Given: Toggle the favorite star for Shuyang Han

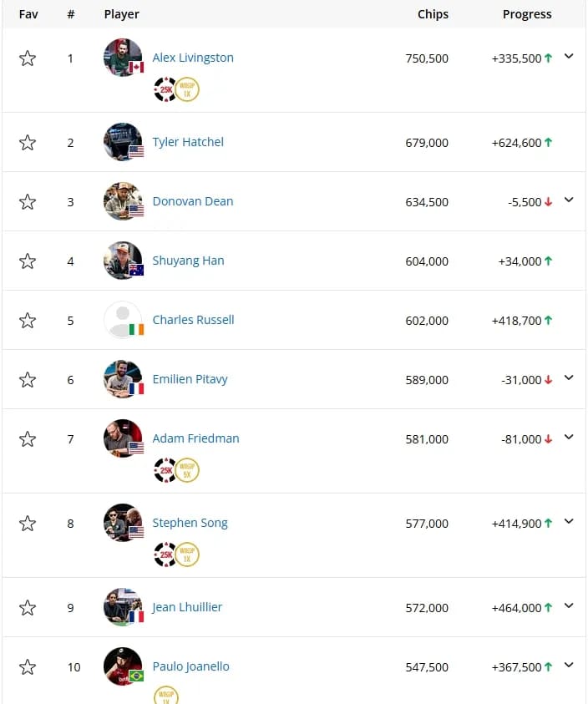Looking at the screenshot, I should [x=28, y=261].
